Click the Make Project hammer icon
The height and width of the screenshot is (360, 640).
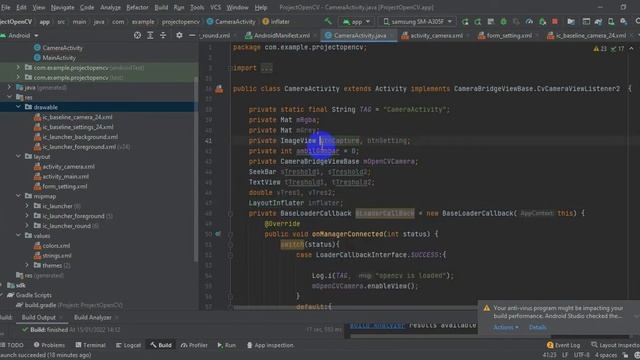click(x=328, y=21)
